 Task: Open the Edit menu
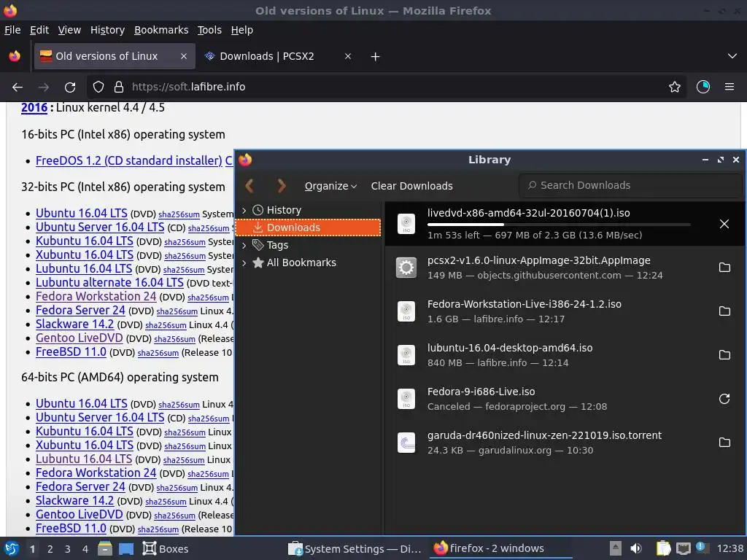(x=39, y=30)
